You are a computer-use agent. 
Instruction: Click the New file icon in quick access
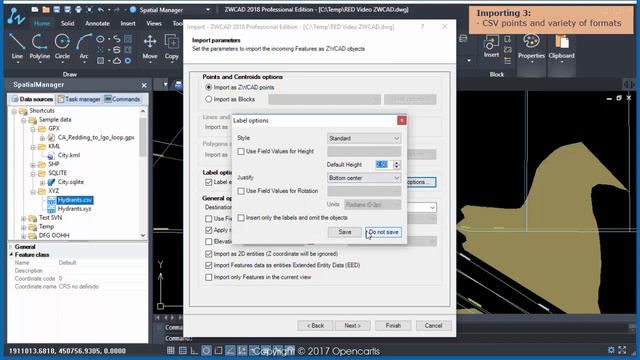[x=35, y=9]
